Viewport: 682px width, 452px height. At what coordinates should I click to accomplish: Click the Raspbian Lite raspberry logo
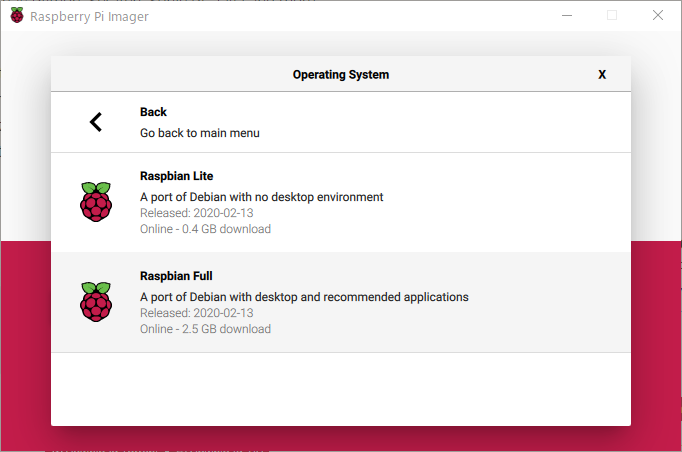tap(96, 202)
